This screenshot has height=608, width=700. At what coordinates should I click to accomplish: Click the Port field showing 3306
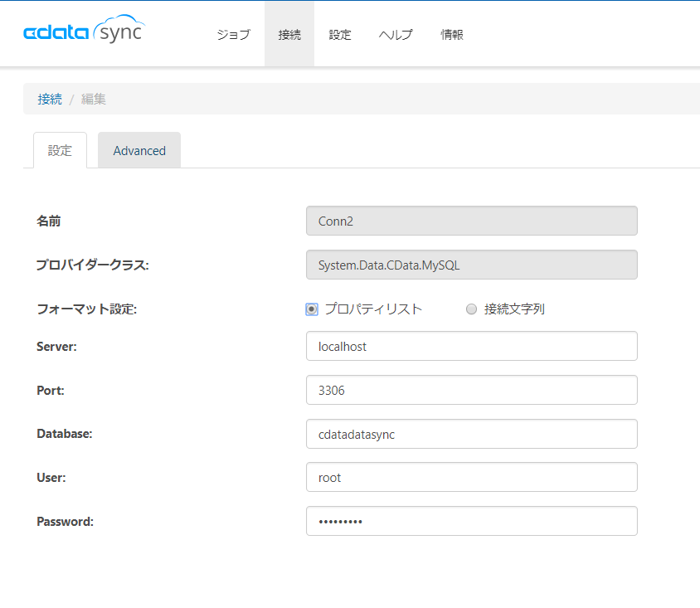[471, 390]
